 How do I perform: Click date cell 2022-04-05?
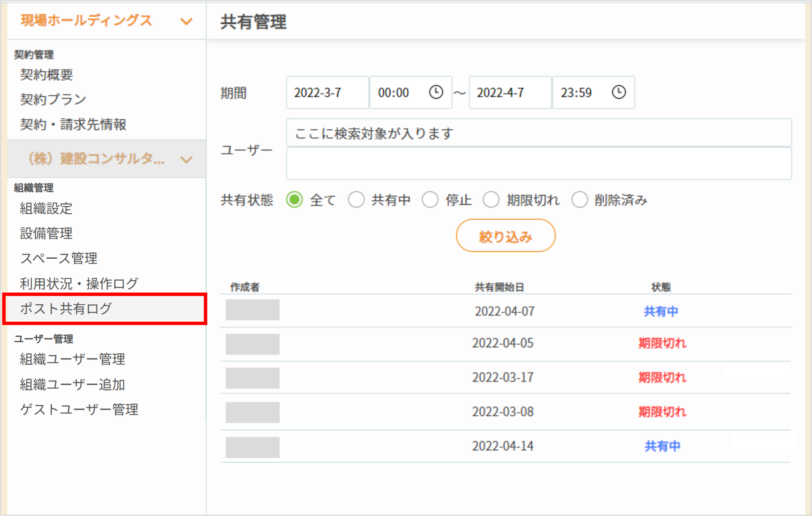point(503,343)
